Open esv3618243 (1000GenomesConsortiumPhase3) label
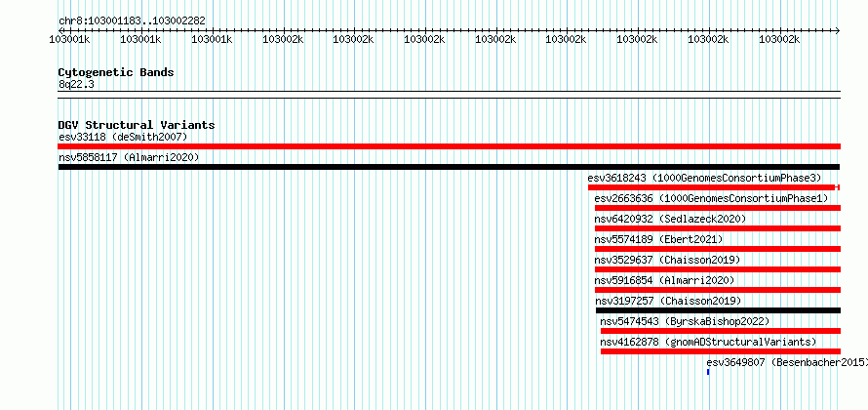This screenshot has height=410, width=868. 704,178
